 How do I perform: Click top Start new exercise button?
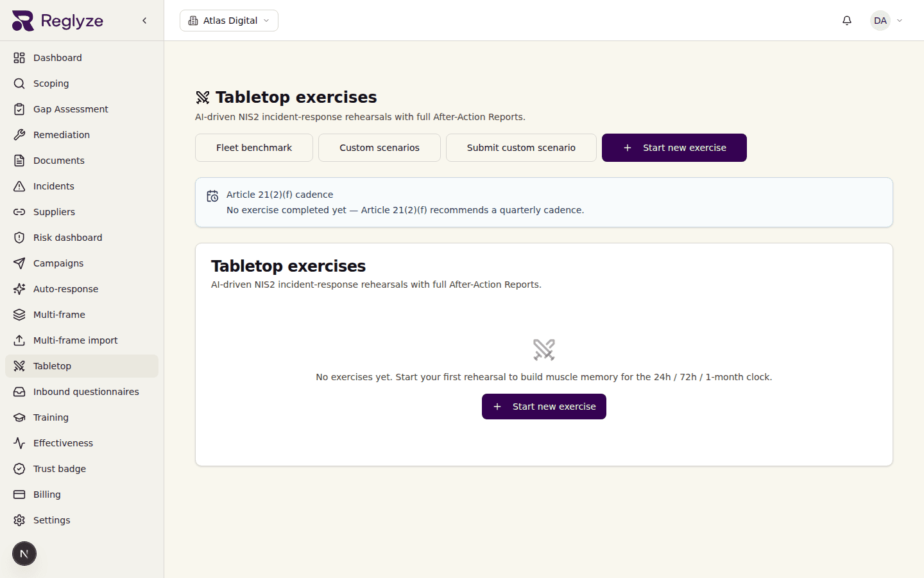pos(674,148)
